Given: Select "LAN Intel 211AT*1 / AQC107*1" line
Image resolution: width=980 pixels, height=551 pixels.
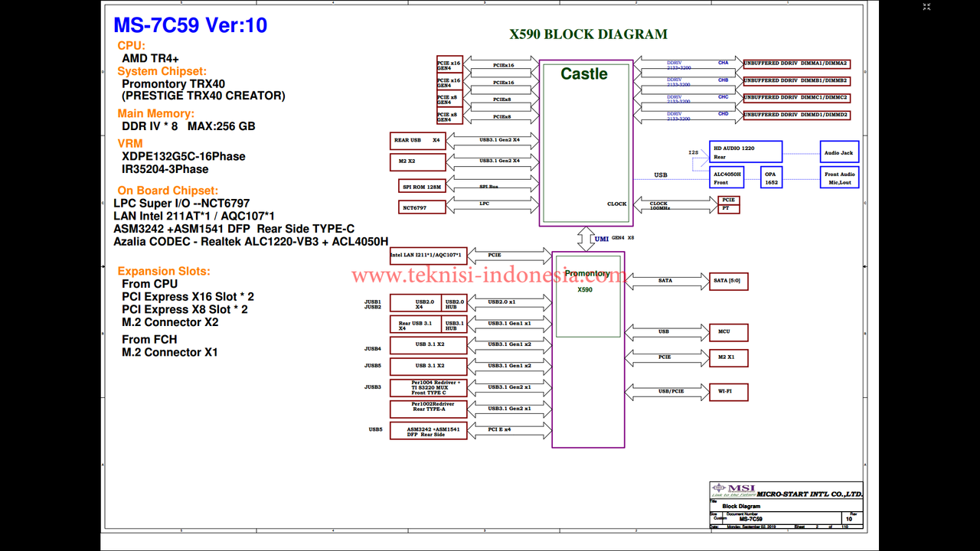Looking at the screenshot, I should 194,217.
